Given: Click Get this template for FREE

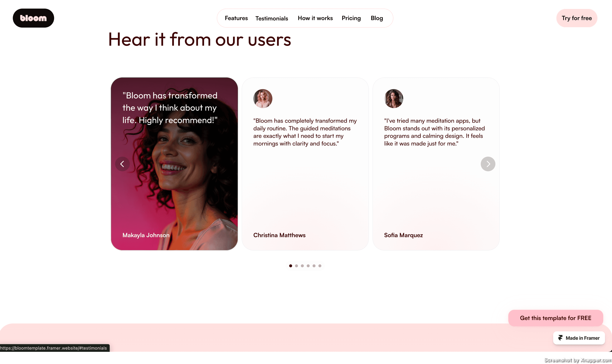Looking at the screenshot, I should point(556,318).
